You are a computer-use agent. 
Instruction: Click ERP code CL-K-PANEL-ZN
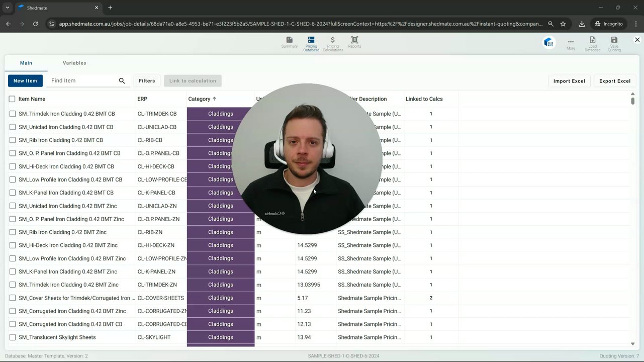(x=156, y=271)
